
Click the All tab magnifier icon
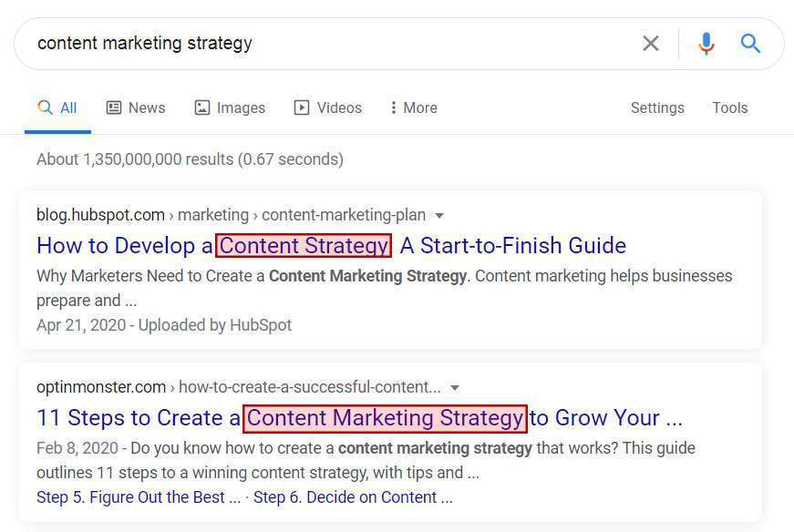[x=45, y=107]
